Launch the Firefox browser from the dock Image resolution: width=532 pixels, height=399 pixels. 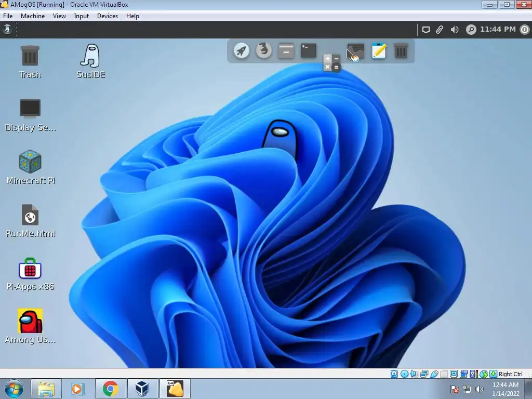[263, 50]
